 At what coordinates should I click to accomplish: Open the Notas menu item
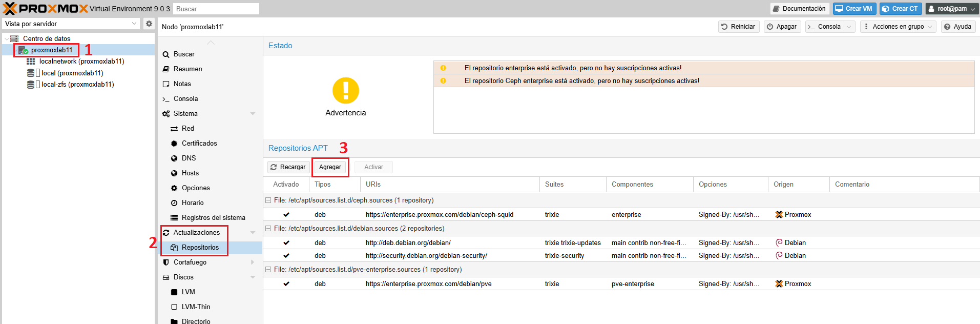click(x=210, y=84)
